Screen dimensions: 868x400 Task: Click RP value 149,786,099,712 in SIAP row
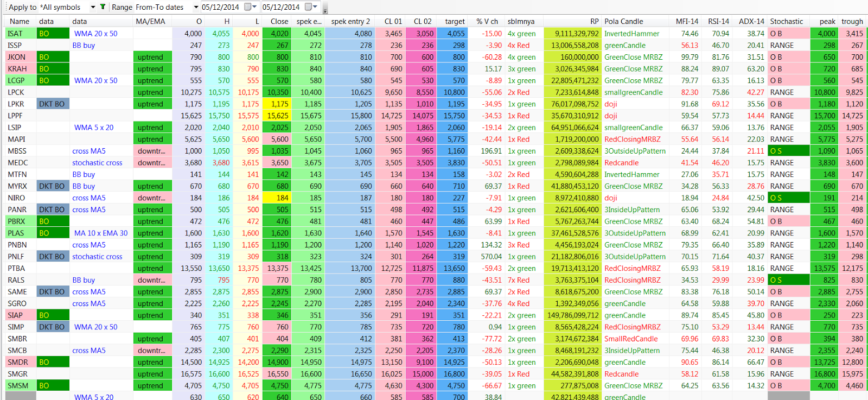point(573,315)
